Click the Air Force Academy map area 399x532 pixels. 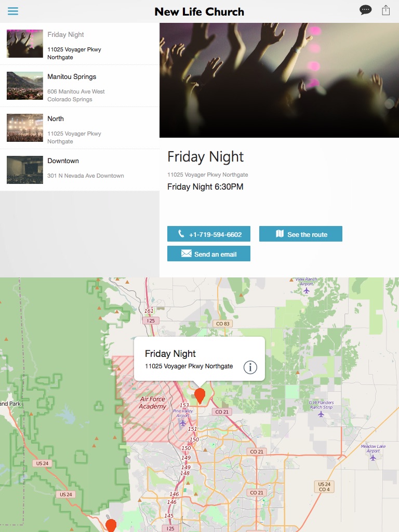152,403
